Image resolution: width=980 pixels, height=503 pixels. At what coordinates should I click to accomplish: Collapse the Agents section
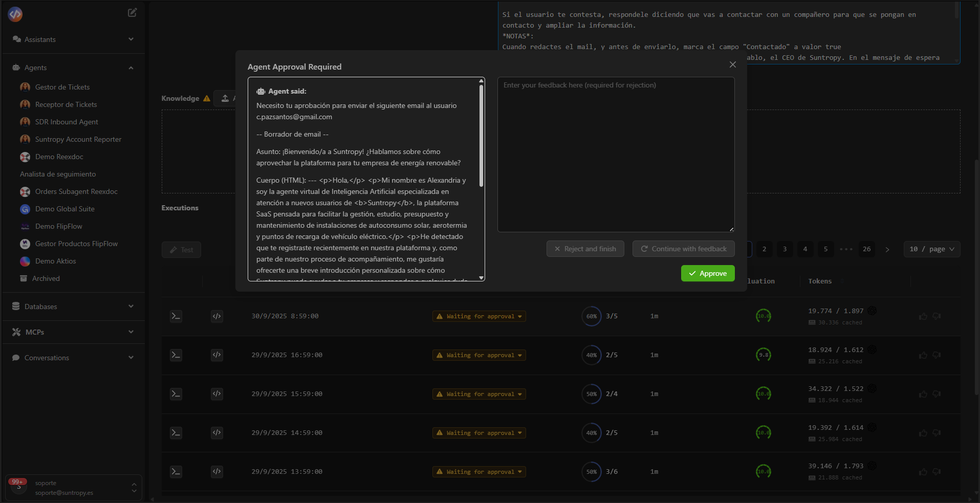click(73, 68)
